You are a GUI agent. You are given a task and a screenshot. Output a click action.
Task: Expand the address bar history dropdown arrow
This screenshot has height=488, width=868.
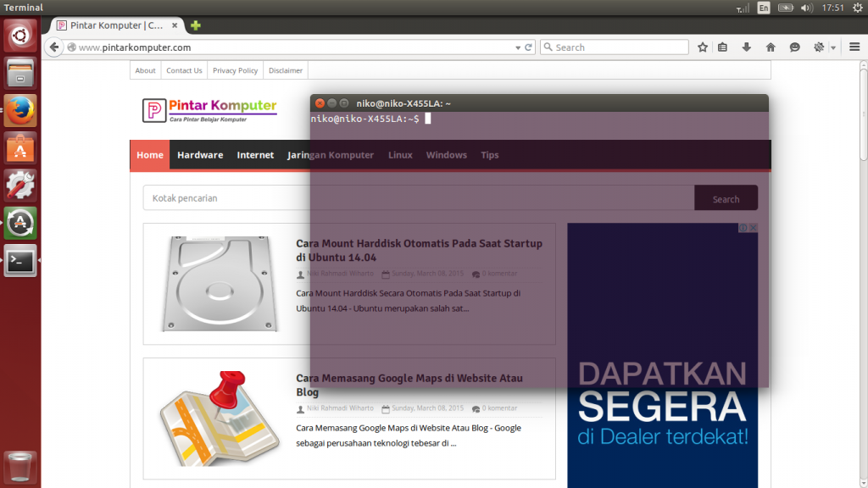(517, 47)
